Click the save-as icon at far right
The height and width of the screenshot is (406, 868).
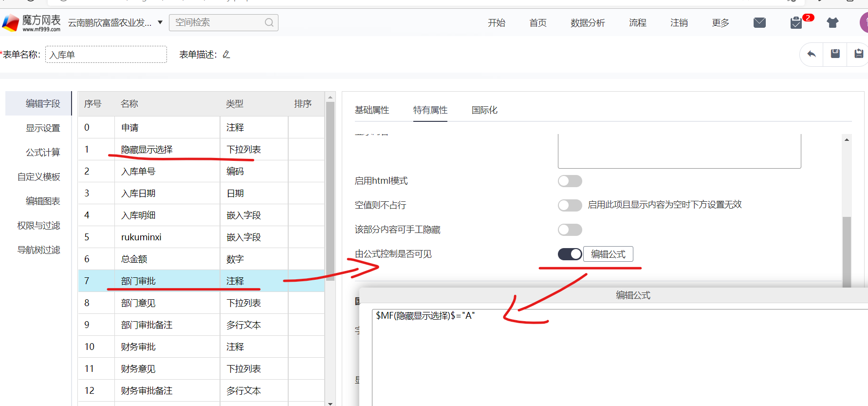coord(859,54)
